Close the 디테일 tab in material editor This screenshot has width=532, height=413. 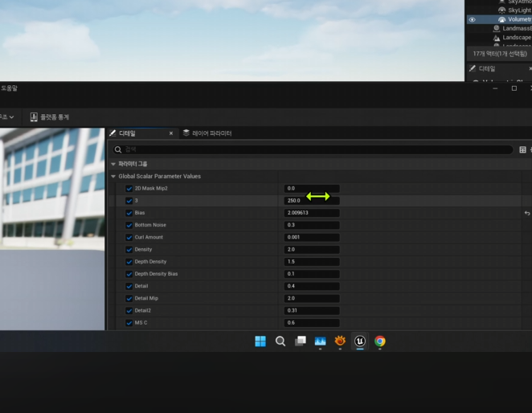pyautogui.click(x=171, y=133)
